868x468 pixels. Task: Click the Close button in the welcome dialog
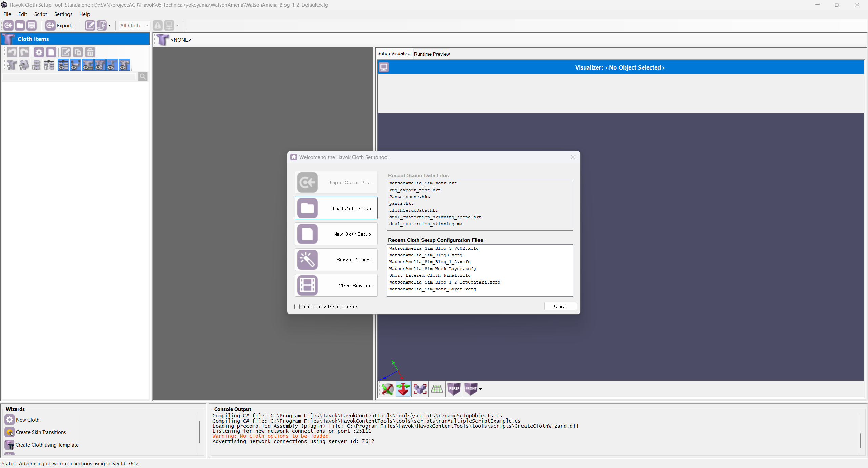point(560,306)
